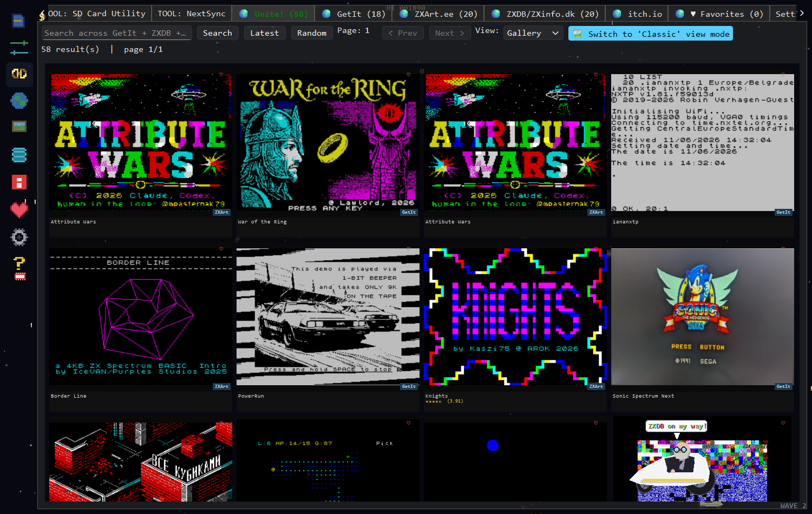Viewport: 812px width, 514px height.
Task: Go to the Next results page
Action: [450, 33]
